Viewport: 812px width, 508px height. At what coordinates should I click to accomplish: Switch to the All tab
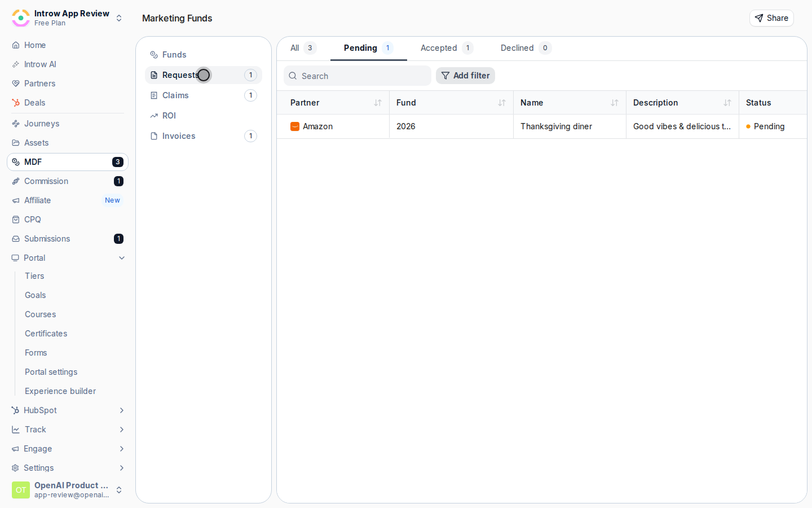(x=303, y=48)
